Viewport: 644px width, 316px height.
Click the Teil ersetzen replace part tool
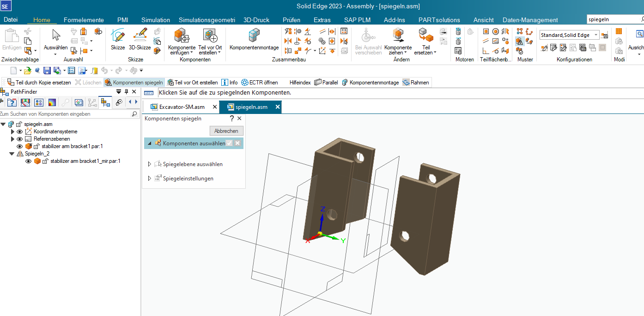[x=425, y=41]
